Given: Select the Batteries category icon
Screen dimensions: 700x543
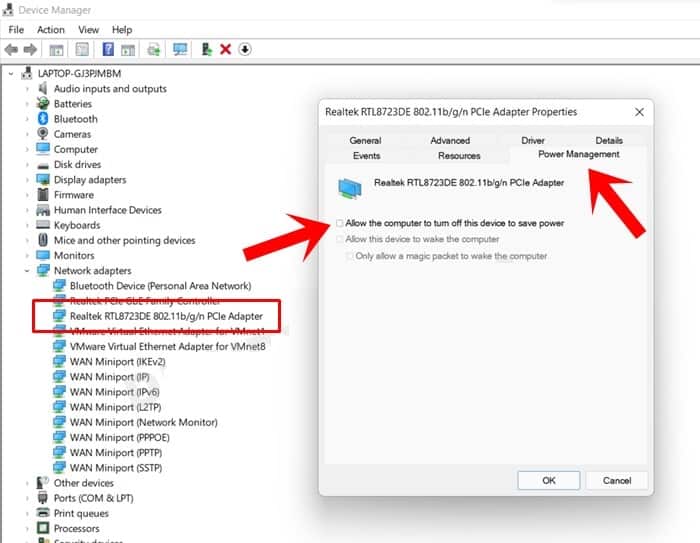Looking at the screenshot, I should point(43,104).
